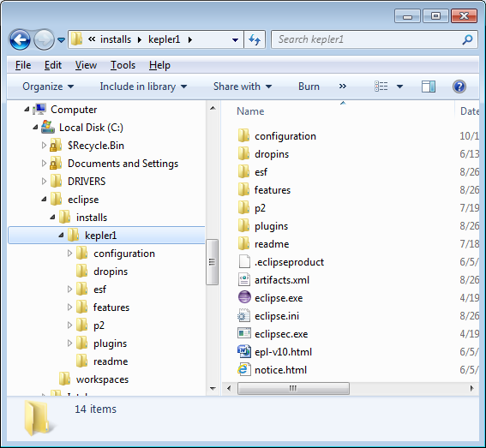This screenshot has height=448, width=486.
Task: Change view with the view icon
Action: click(381, 87)
